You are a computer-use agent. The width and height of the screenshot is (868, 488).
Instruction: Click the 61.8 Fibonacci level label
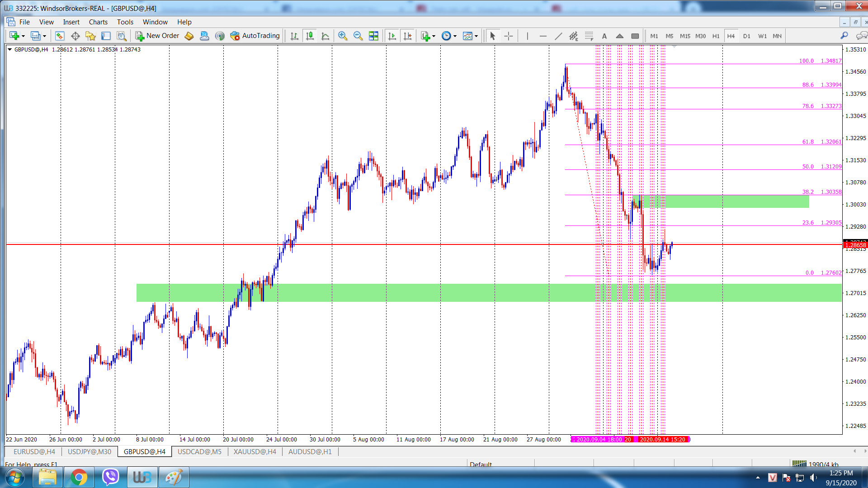[x=822, y=141]
